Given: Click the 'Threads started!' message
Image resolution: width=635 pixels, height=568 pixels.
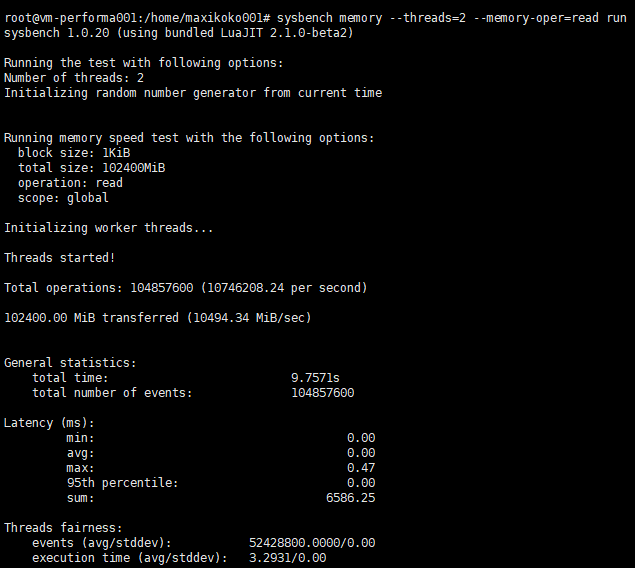Looking at the screenshot, I should click(x=60, y=258).
